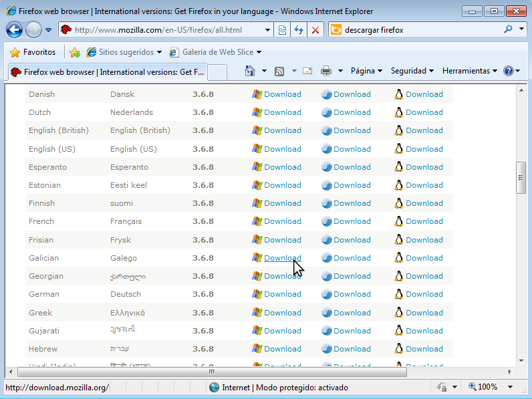Open search provider options dropdown arrow

[x=521, y=29]
